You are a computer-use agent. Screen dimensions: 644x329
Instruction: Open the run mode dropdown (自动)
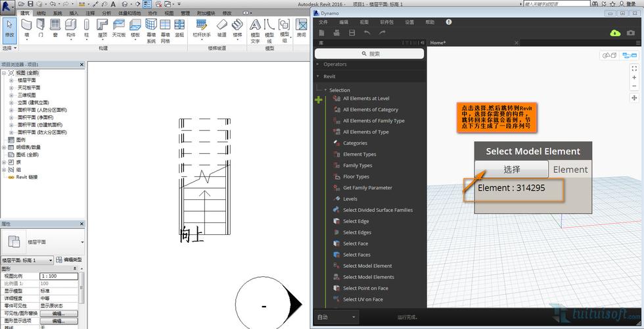336,317
